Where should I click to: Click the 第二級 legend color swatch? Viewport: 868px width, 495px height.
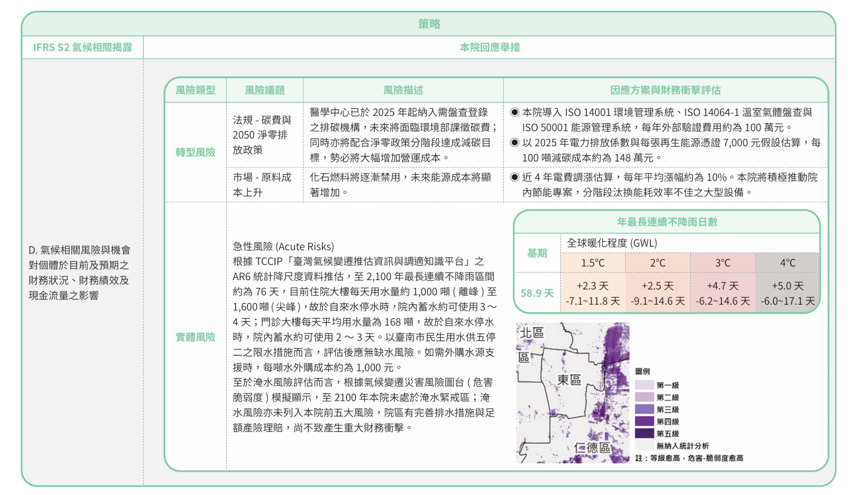coord(644,397)
